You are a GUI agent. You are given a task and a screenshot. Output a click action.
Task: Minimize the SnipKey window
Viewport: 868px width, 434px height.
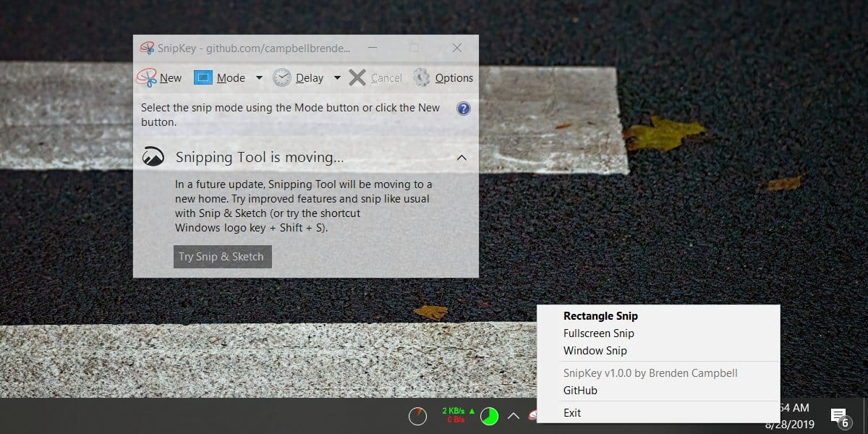point(371,48)
